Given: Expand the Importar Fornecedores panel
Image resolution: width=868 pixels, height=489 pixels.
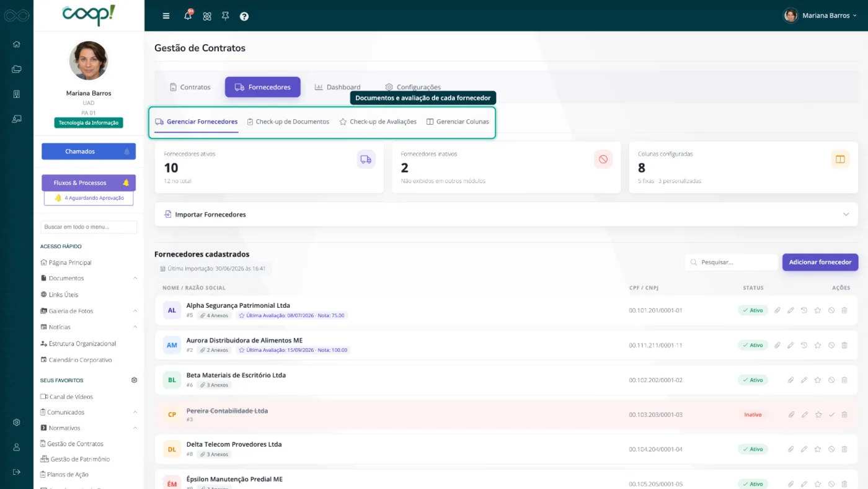Looking at the screenshot, I should coord(506,214).
